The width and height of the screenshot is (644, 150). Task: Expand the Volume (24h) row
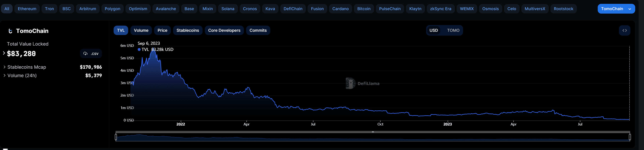coord(5,75)
